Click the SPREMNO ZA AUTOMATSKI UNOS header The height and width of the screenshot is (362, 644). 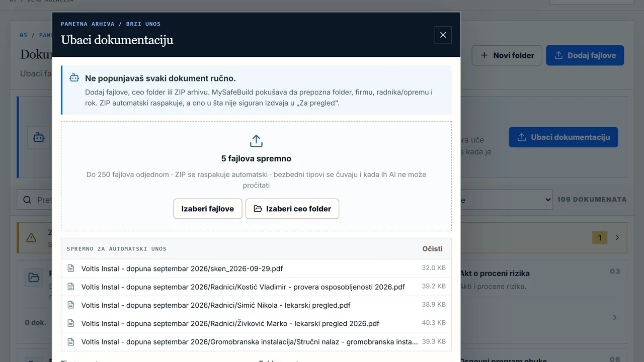point(116,249)
